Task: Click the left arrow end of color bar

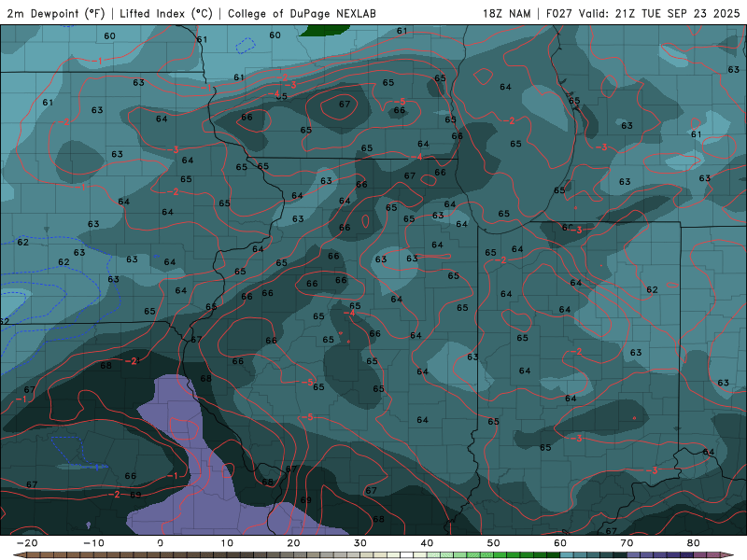Action: click(19, 555)
